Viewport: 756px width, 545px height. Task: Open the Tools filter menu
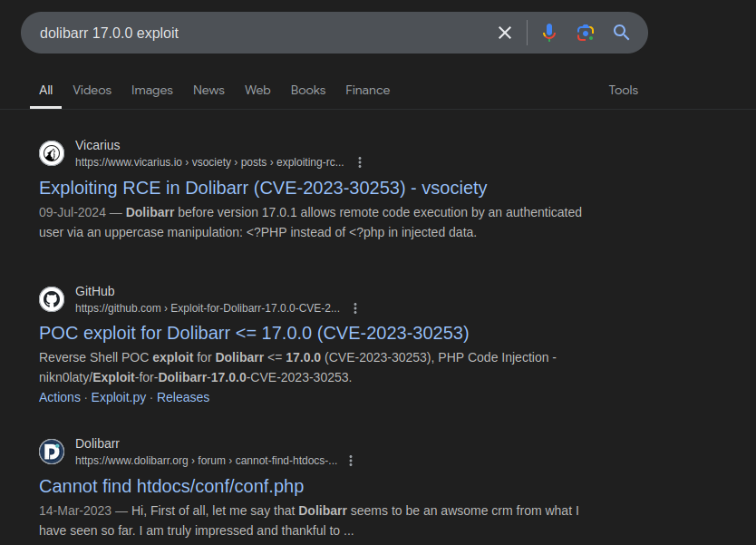(x=623, y=90)
